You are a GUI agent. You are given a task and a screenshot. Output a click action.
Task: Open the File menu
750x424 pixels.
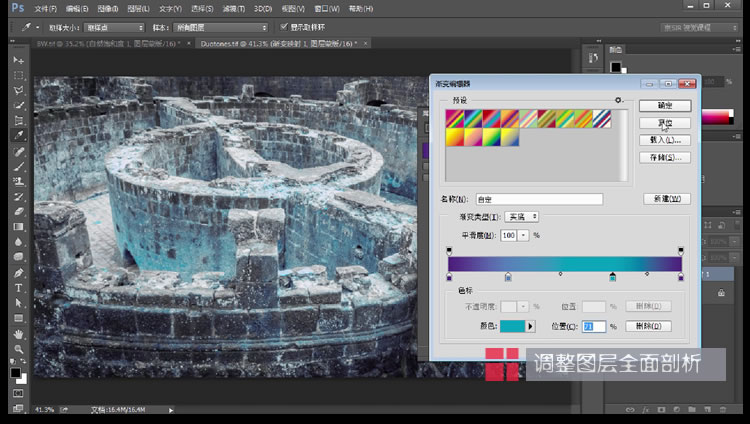click(x=45, y=9)
